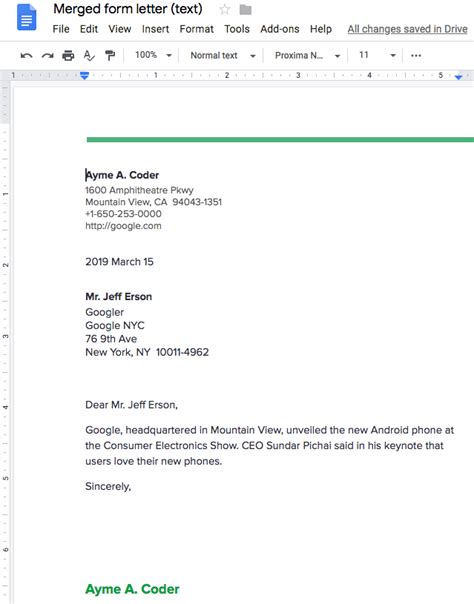Run spelling and grammar check
Image resolution: width=474 pixels, height=604 pixels.
point(89,55)
